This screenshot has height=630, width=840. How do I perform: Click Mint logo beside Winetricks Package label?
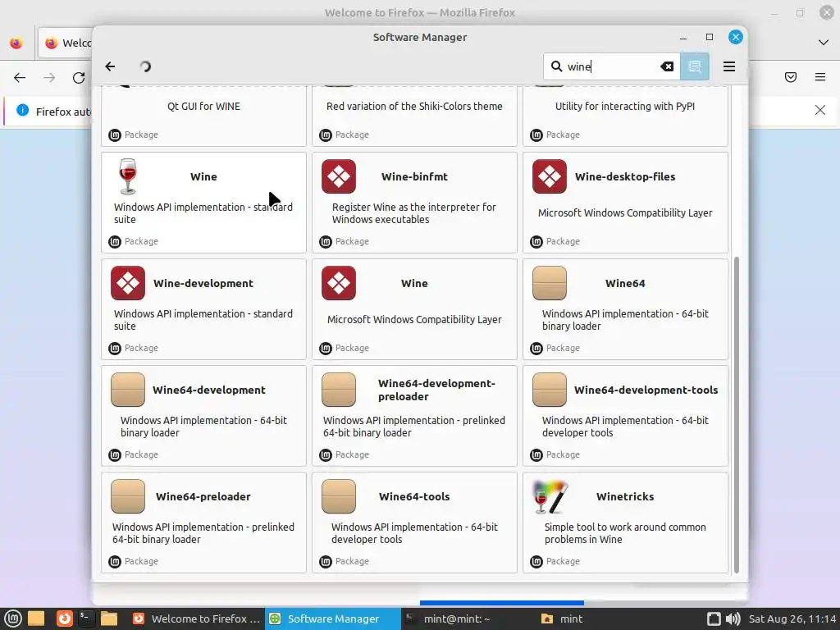[536, 561]
